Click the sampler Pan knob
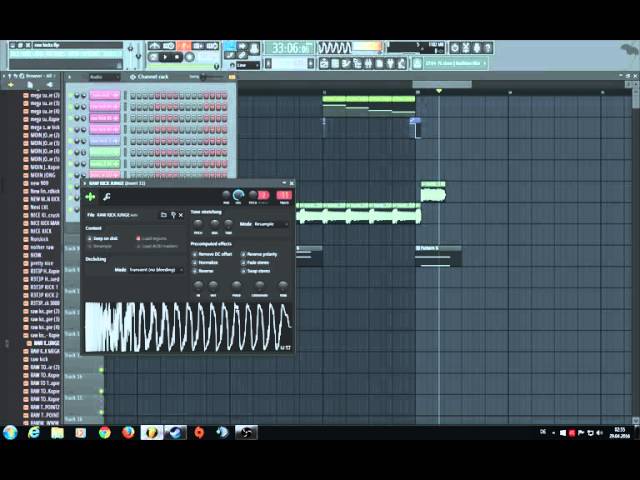Image resolution: width=640 pixels, height=480 pixels. (226, 196)
